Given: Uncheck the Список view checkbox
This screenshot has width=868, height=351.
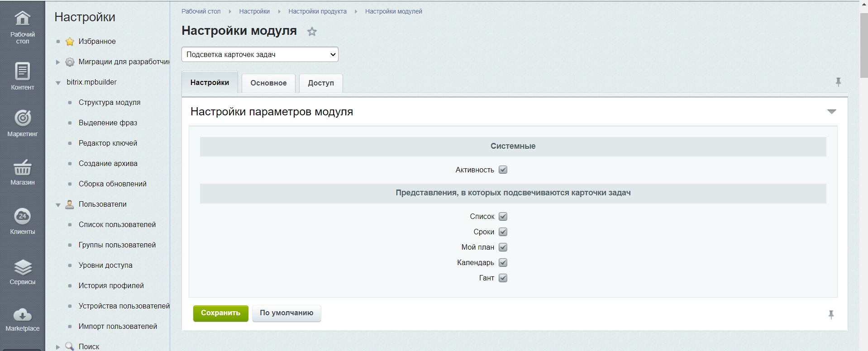Looking at the screenshot, I should click(x=503, y=217).
